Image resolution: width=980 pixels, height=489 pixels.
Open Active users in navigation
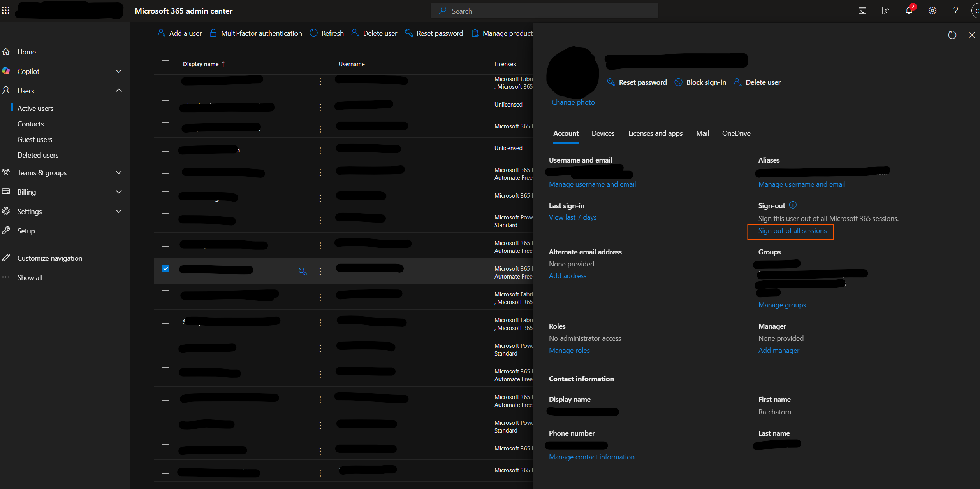pos(35,108)
